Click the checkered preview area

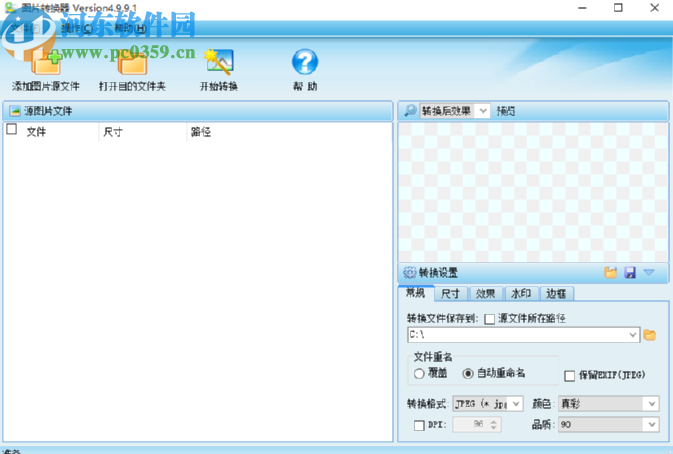click(533, 192)
